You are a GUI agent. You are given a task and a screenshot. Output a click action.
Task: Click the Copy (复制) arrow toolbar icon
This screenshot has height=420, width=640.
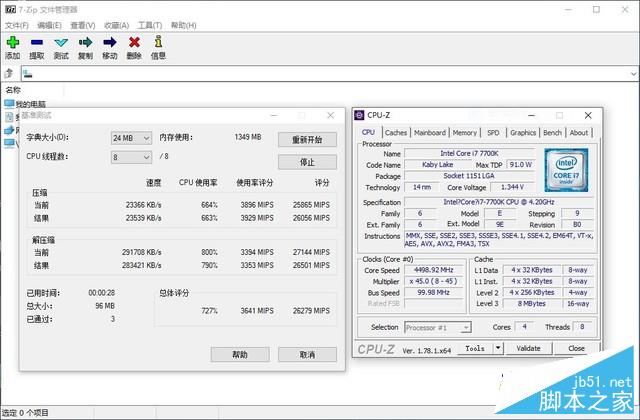[x=85, y=42]
